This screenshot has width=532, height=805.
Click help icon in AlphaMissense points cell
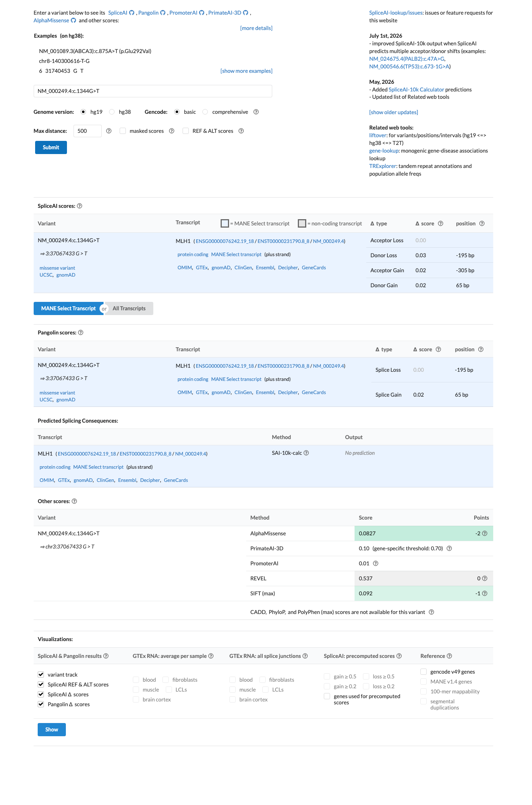click(484, 533)
